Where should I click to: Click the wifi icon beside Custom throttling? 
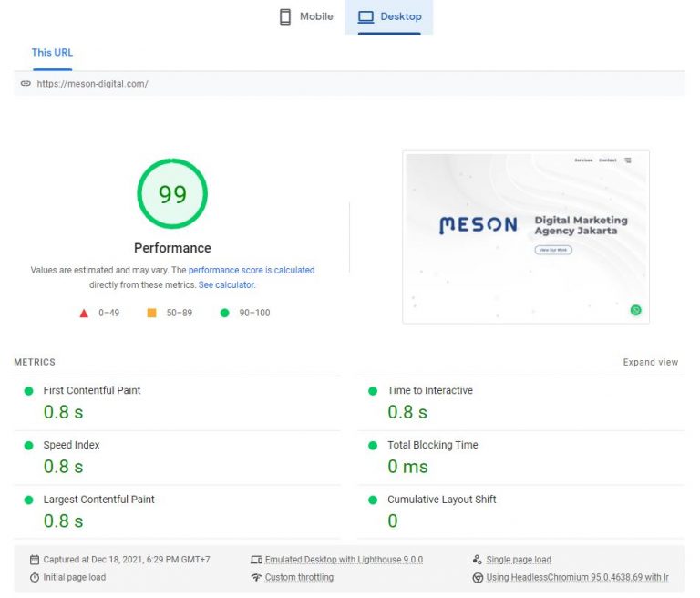(256, 577)
